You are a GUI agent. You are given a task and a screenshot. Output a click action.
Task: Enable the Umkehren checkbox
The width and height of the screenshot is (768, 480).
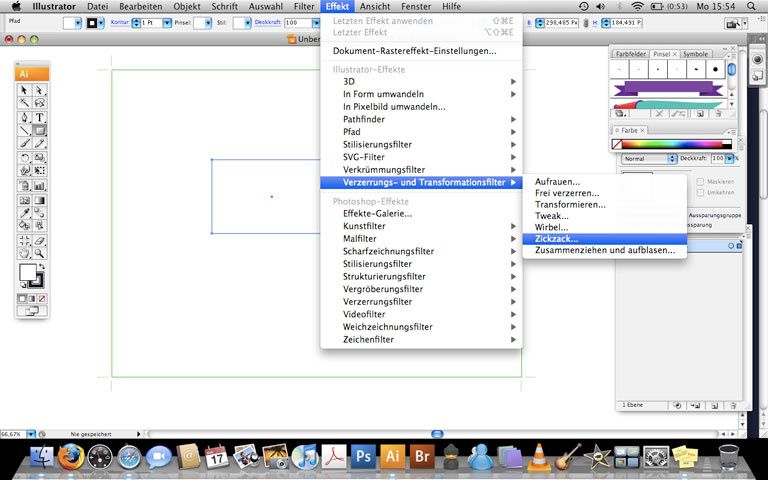coord(700,192)
